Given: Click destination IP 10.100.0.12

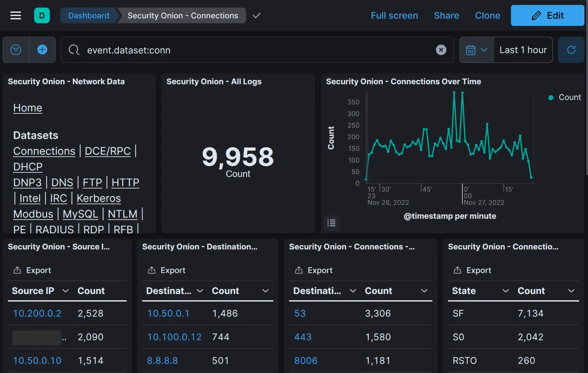Looking at the screenshot, I should [x=174, y=337].
